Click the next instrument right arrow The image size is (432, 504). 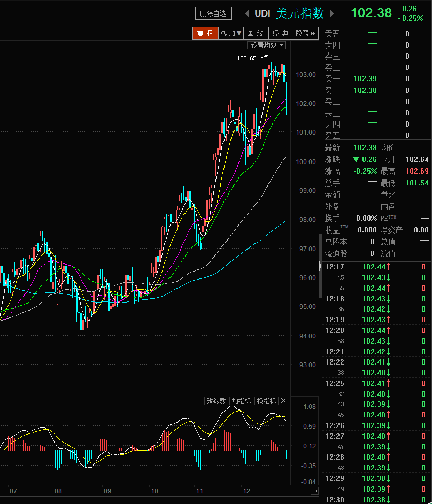332,13
